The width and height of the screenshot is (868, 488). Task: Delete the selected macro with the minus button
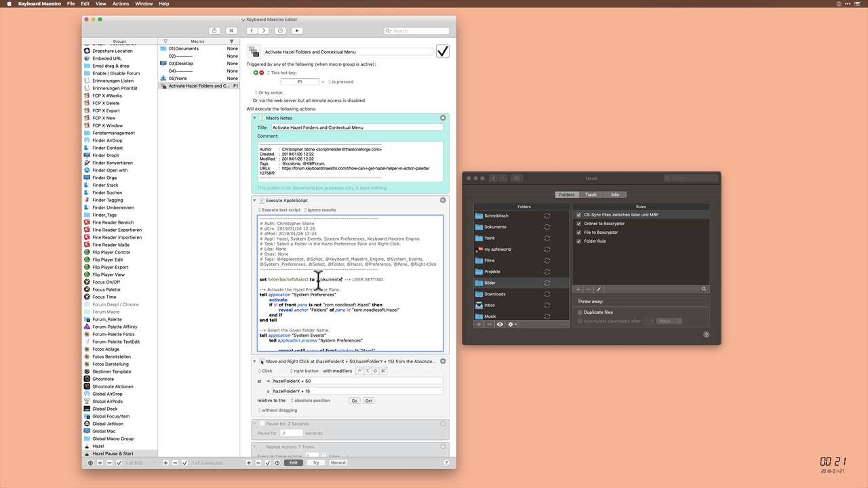[175, 463]
